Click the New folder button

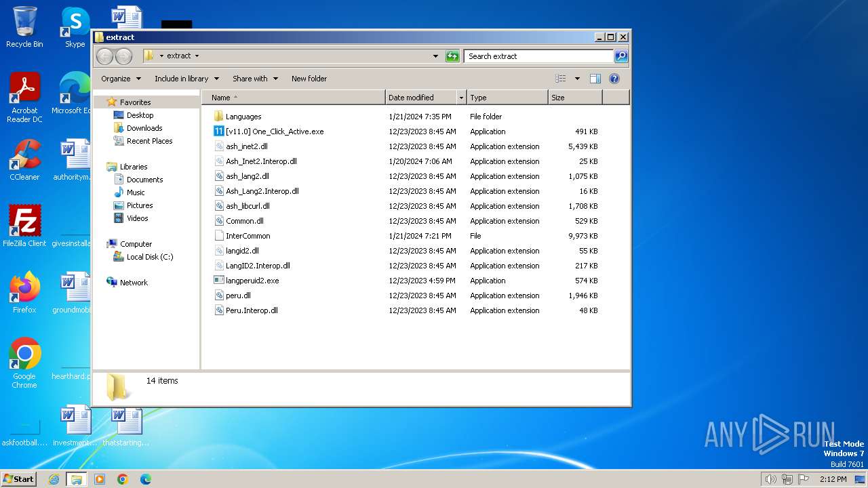point(309,79)
